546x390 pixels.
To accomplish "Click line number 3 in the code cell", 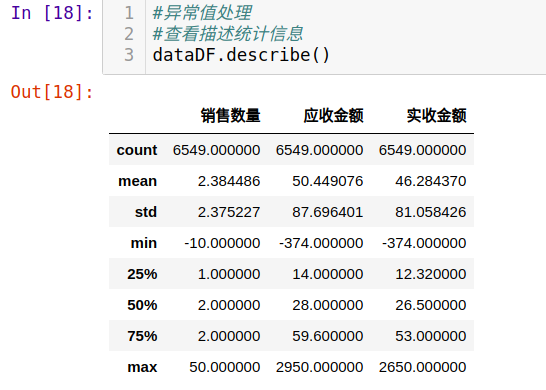I will click(129, 55).
